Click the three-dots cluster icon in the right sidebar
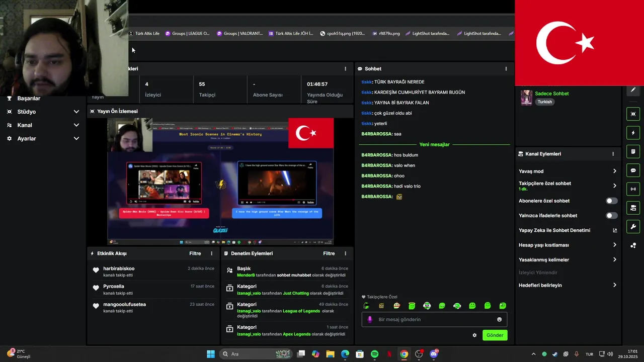 (633, 245)
